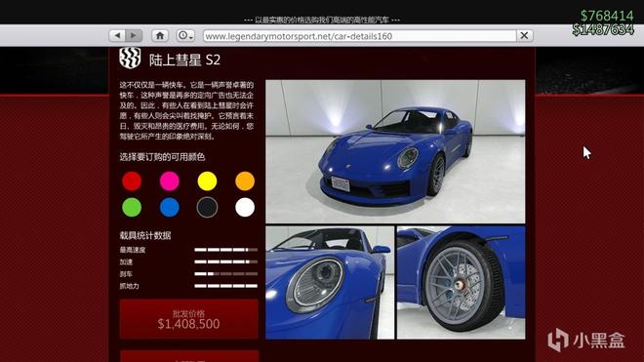Pick the green car color swatch

coord(132,208)
